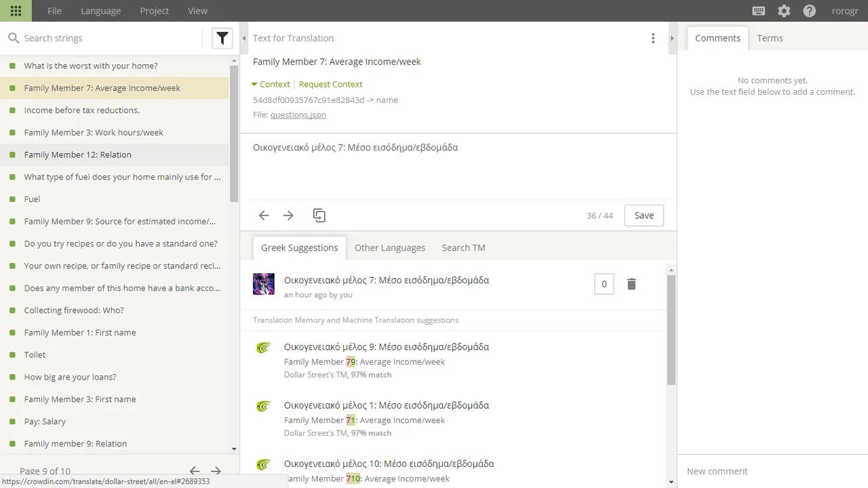
Task: Open the keyboard shortcuts icon
Action: tap(759, 11)
